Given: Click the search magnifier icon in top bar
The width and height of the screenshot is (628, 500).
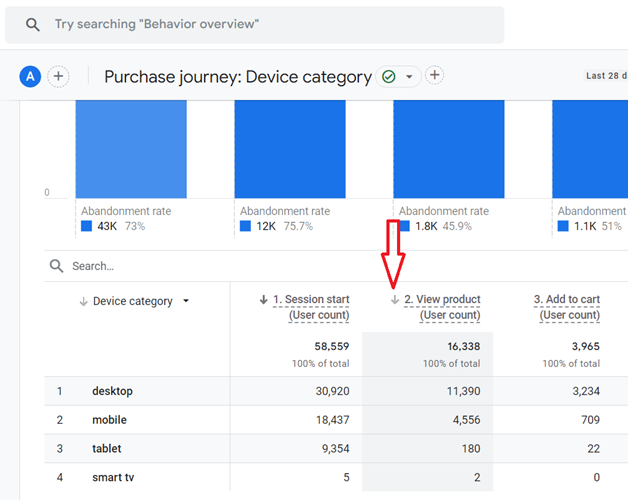Looking at the screenshot, I should pos(33,24).
